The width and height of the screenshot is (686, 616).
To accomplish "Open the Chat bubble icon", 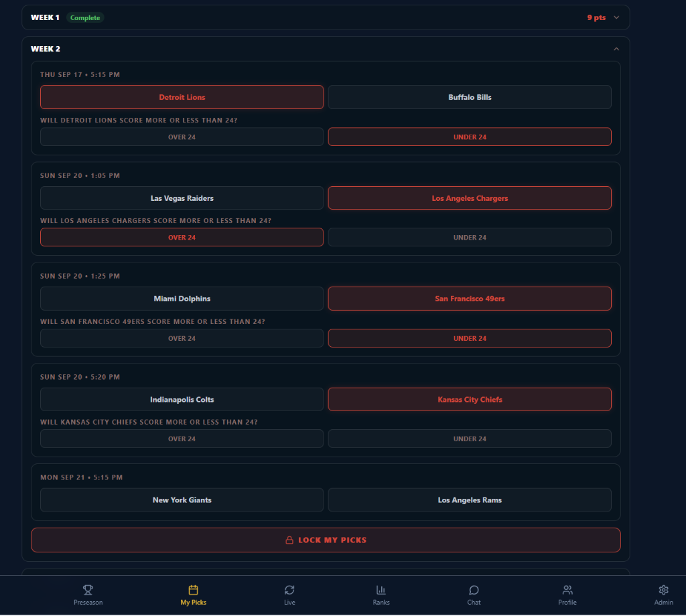I will click(474, 590).
